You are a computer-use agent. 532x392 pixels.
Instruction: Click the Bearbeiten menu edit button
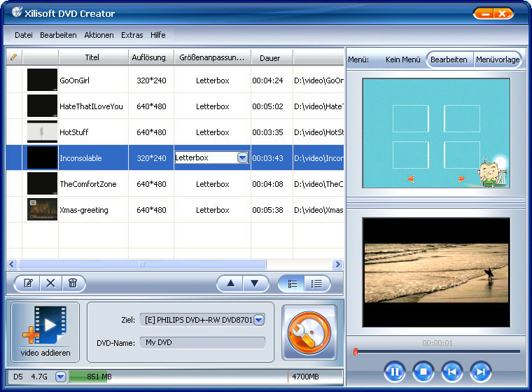coord(449,59)
